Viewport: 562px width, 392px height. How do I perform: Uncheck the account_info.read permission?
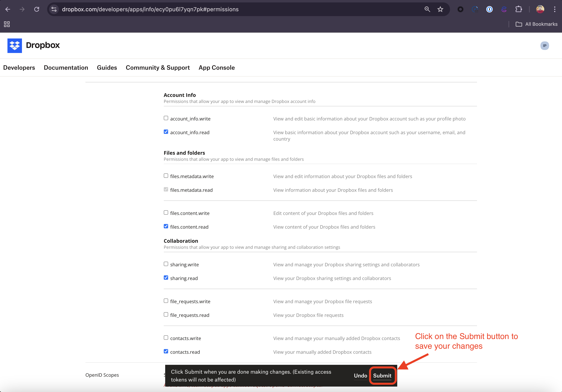coord(166,132)
